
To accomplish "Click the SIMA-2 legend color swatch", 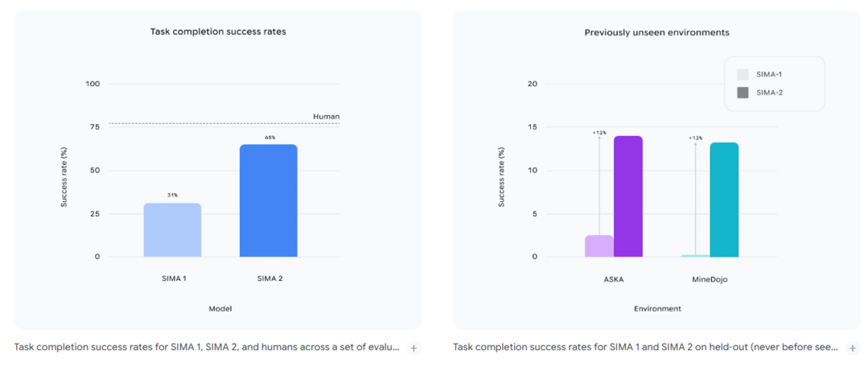I will point(743,93).
